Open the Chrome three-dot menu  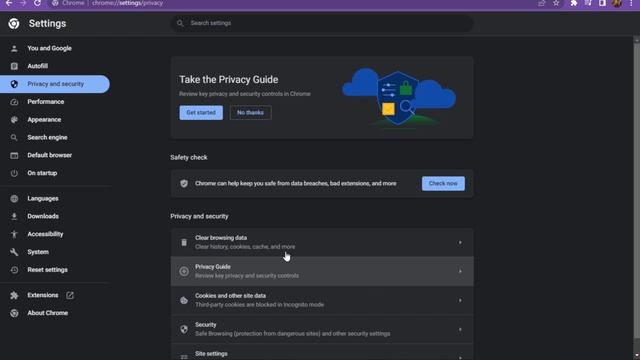click(631, 3)
